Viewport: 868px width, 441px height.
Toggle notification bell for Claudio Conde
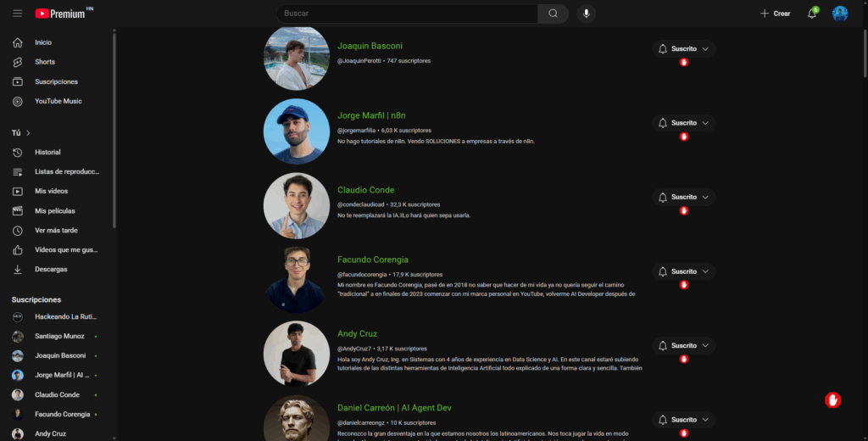(x=663, y=198)
